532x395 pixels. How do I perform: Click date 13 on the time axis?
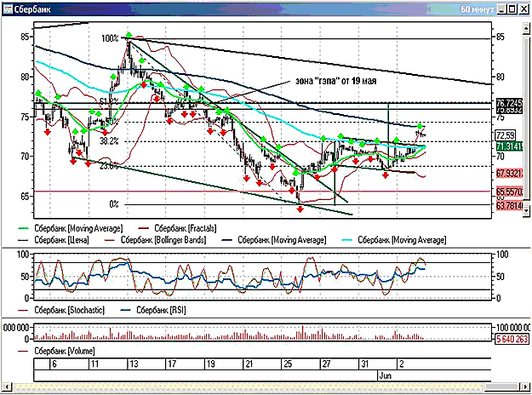[134, 364]
